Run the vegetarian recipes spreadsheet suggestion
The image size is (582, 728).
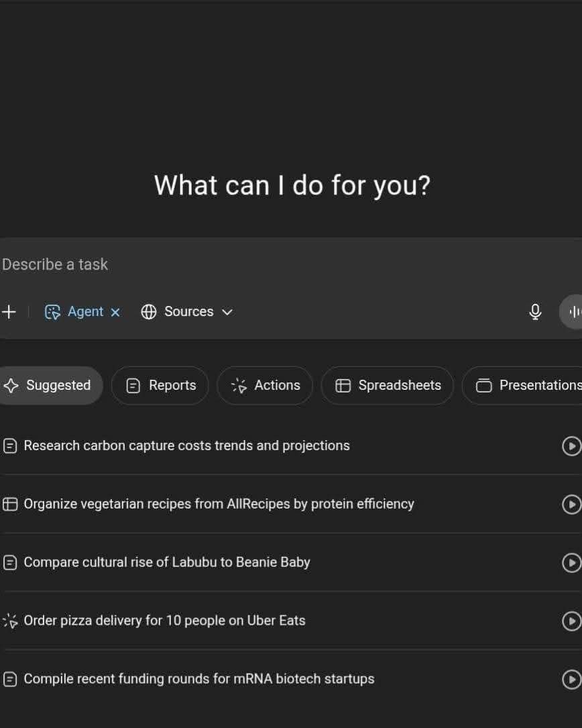pos(571,504)
